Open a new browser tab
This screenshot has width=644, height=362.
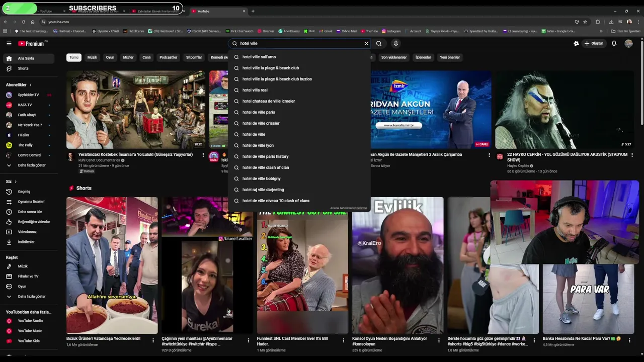click(x=253, y=11)
